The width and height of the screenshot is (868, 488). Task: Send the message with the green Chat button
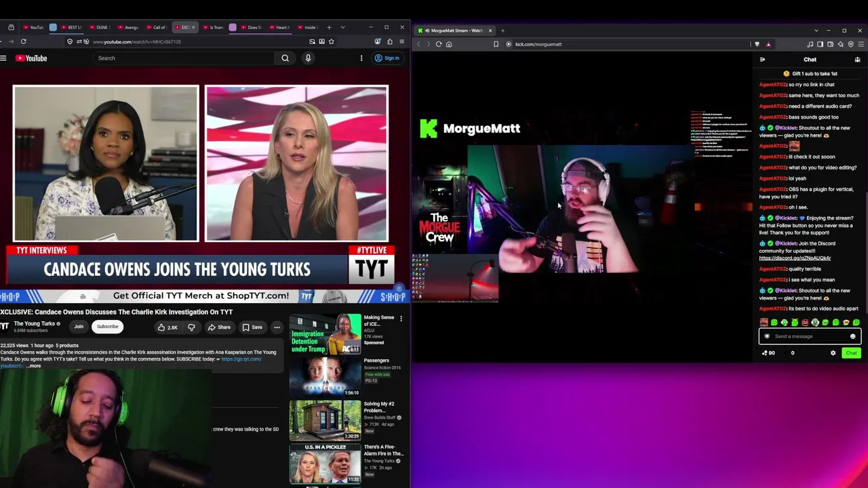click(x=851, y=353)
